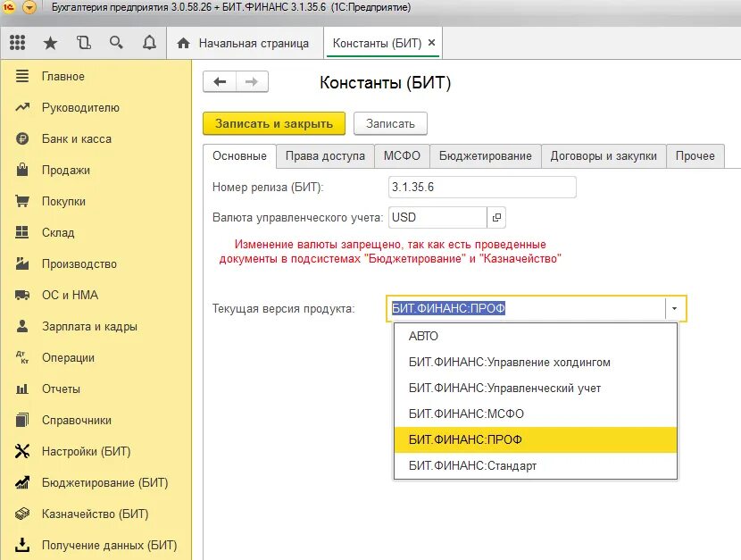The image size is (741, 560).
Task: Go to Зарплата и кадры section label
Action: click(x=89, y=327)
